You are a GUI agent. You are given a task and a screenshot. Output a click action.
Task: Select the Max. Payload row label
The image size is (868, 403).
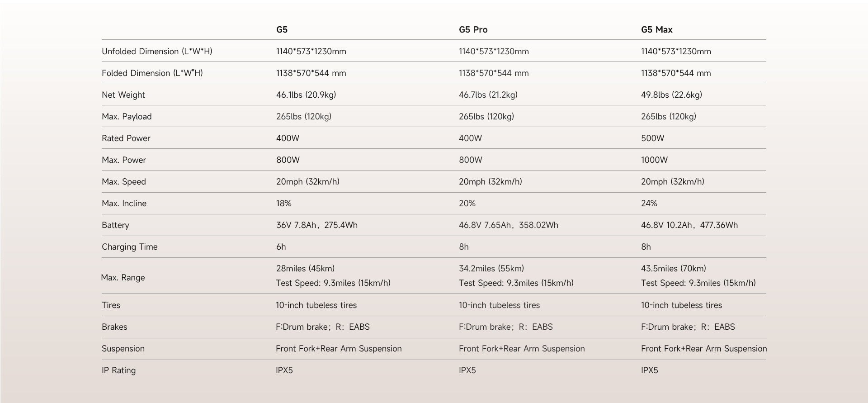point(127,117)
